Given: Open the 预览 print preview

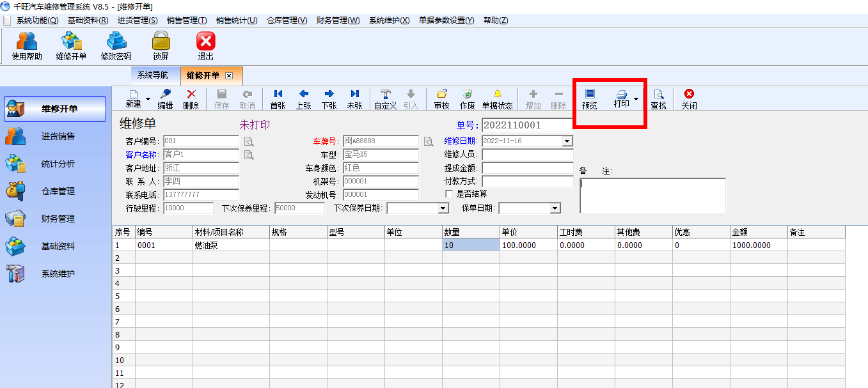Looking at the screenshot, I should (590, 100).
